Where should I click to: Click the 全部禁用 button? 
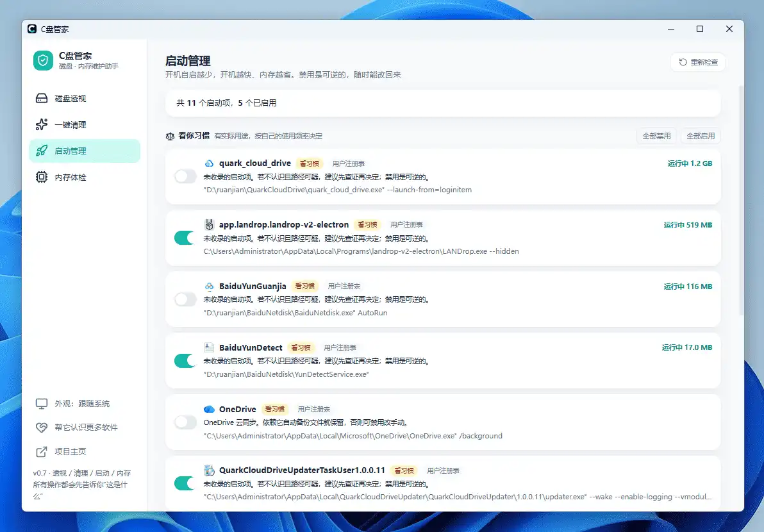point(656,136)
